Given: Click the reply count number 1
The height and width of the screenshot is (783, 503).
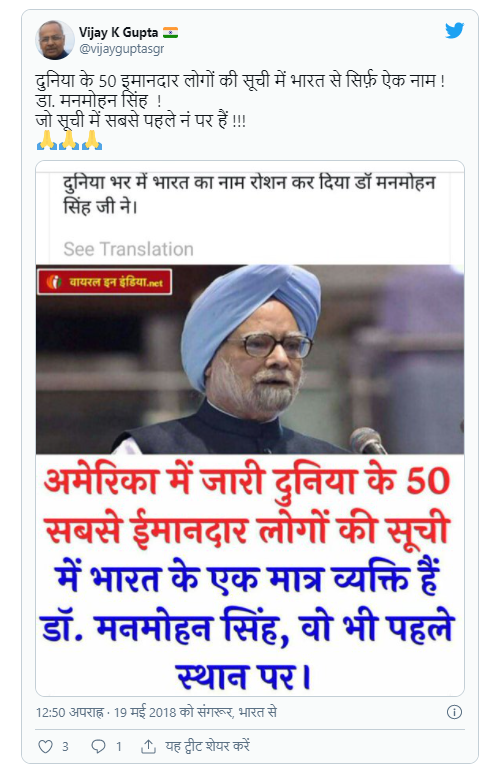Looking at the screenshot, I should pyautogui.click(x=119, y=747).
